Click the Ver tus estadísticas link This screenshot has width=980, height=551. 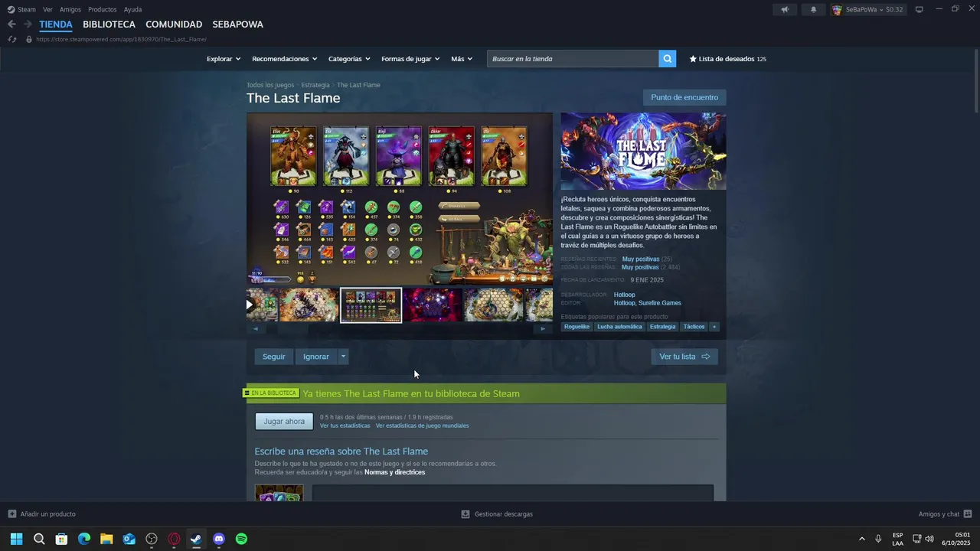345,425
